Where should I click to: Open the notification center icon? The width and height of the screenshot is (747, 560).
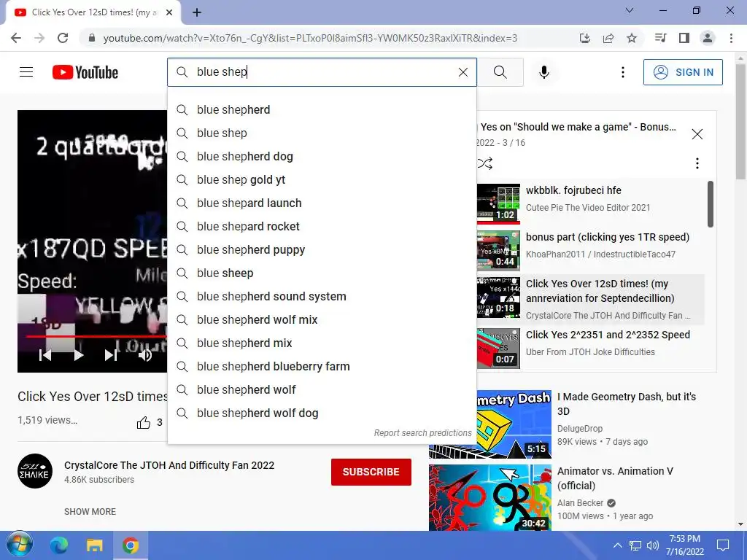point(723,545)
